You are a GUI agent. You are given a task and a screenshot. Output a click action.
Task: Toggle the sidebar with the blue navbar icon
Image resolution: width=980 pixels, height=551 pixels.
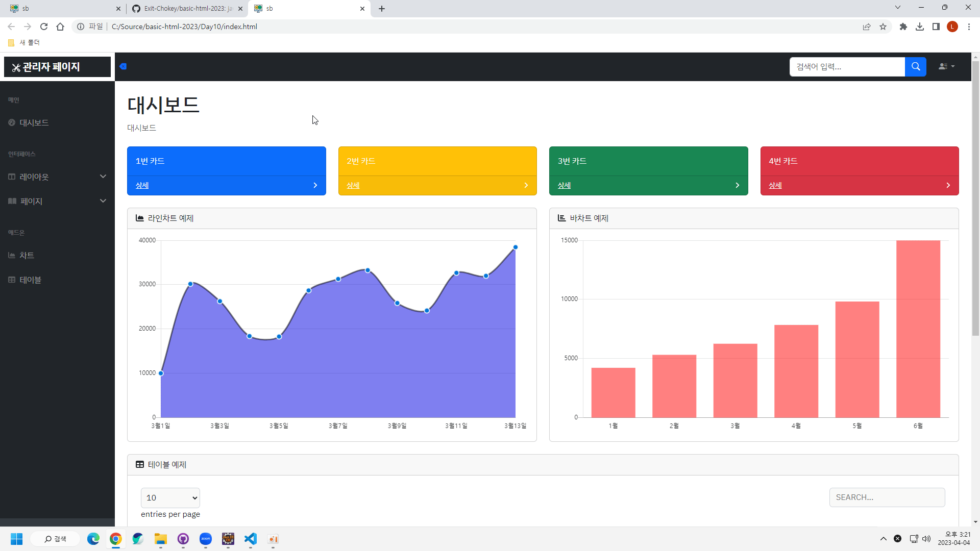point(123,66)
